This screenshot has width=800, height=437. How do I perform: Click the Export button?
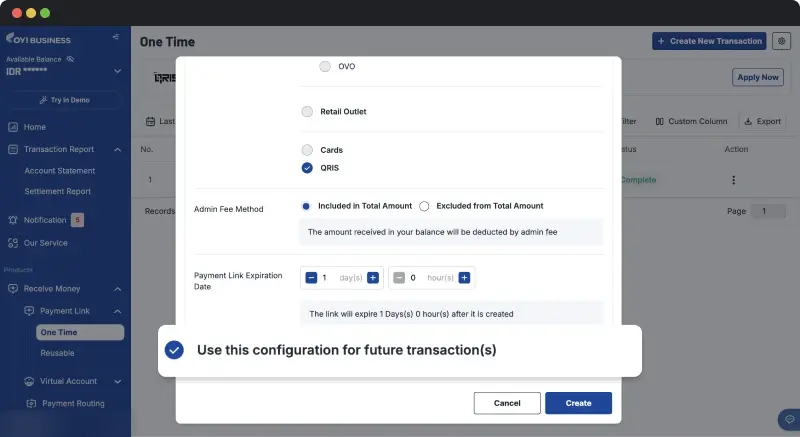tap(763, 121)
